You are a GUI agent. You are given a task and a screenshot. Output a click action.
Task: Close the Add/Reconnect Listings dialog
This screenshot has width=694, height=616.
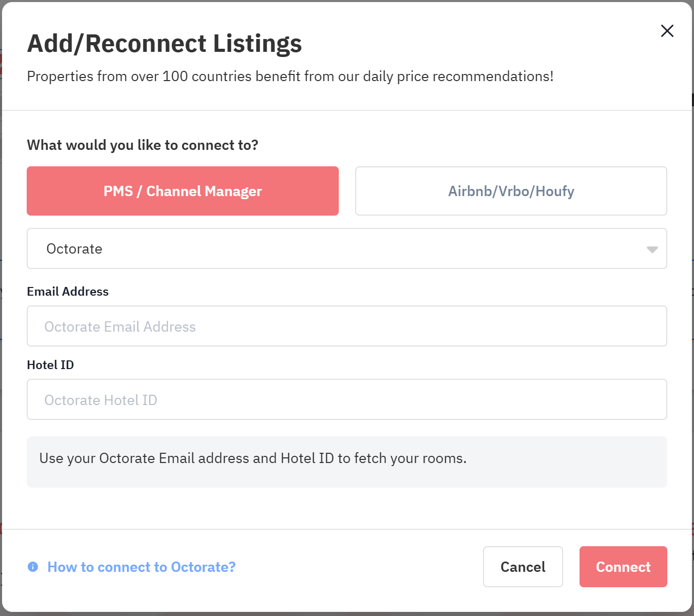pos(667,31)
